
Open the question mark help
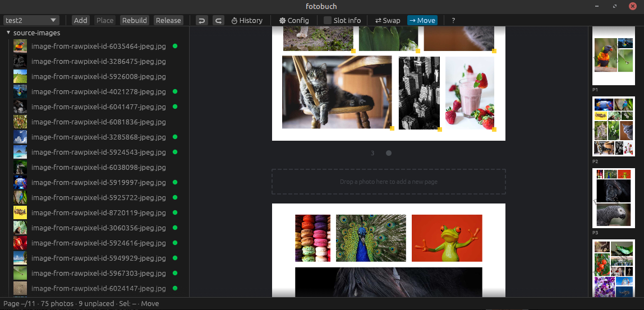click(453, 20)
